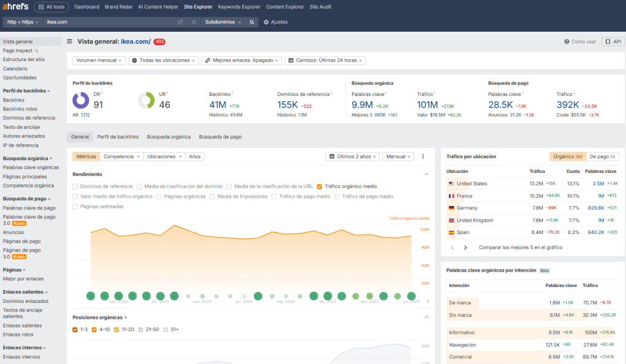Enable Media de Impresiones checkbox

(x=212, y=197)
